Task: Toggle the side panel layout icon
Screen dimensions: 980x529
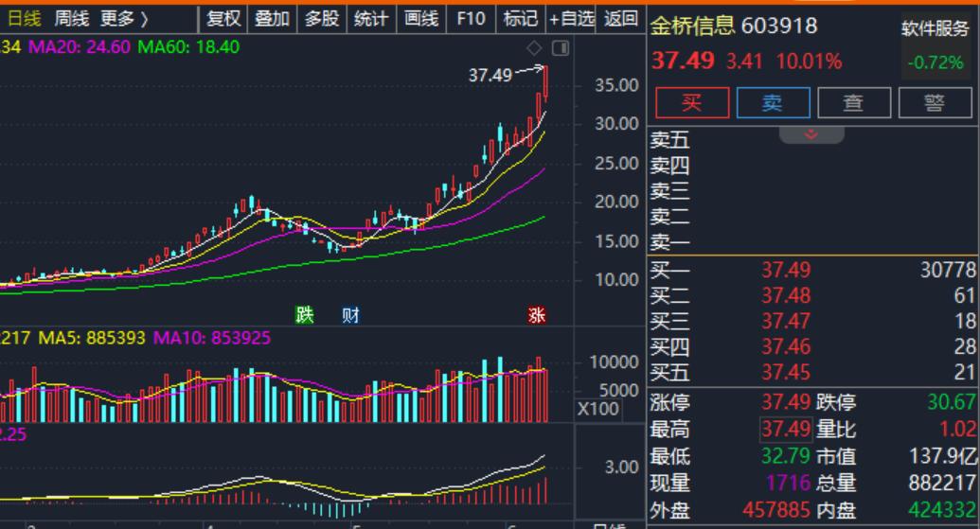Action: pos(560,47)
